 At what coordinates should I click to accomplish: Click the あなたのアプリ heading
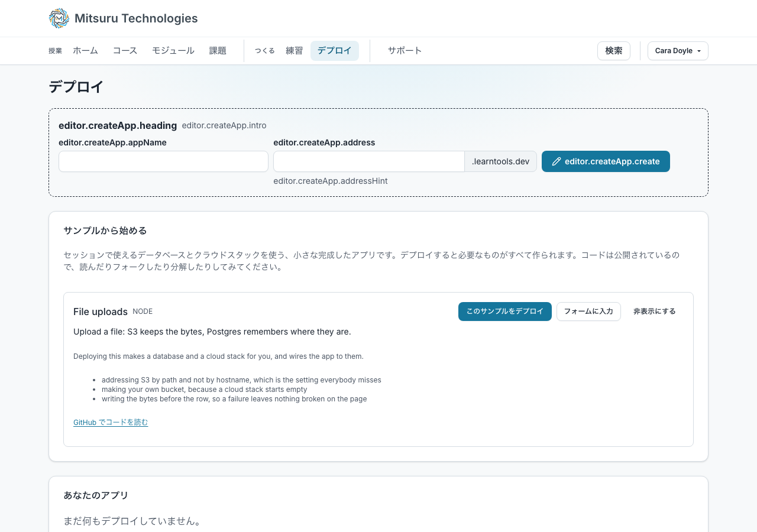pos(96,495)
